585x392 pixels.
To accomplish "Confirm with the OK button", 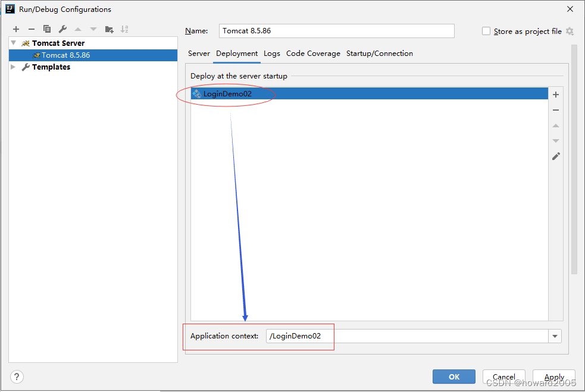I will 454,377.
